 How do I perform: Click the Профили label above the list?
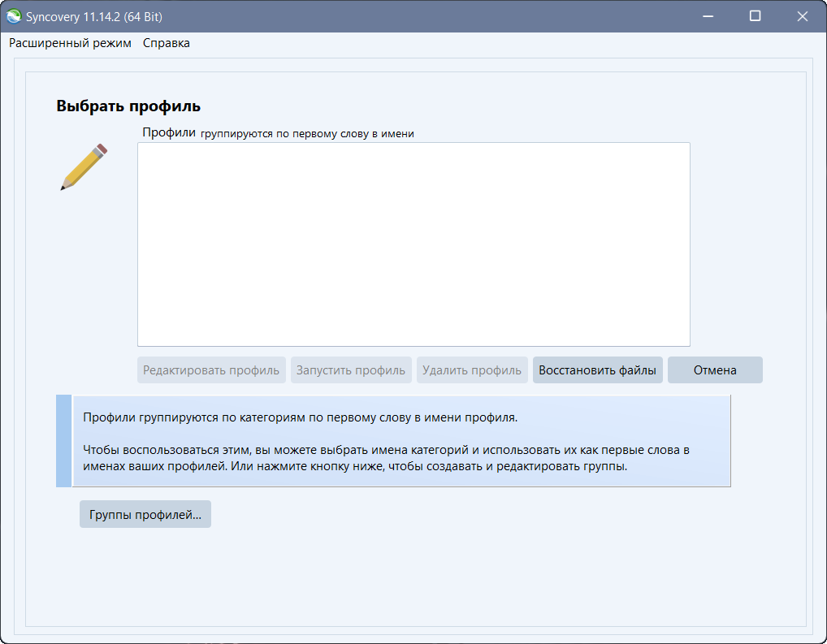(x=169, y=132)
